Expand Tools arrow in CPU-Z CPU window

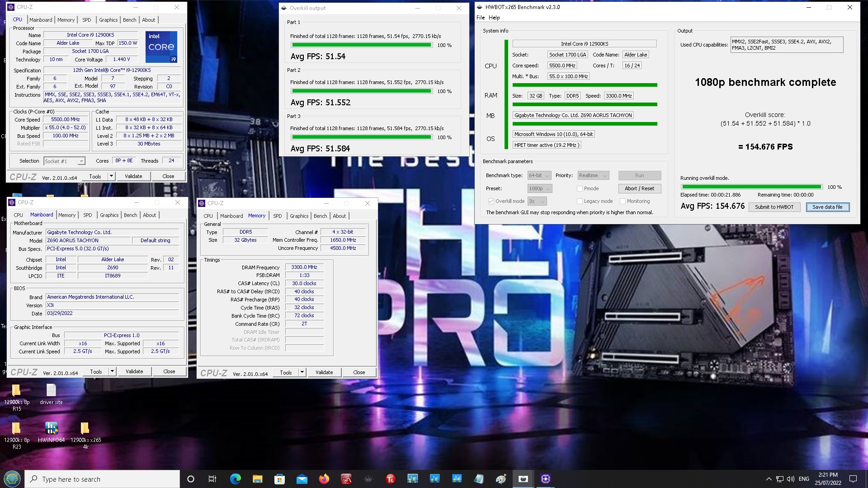pyautogui.click(x=112, y=176)
